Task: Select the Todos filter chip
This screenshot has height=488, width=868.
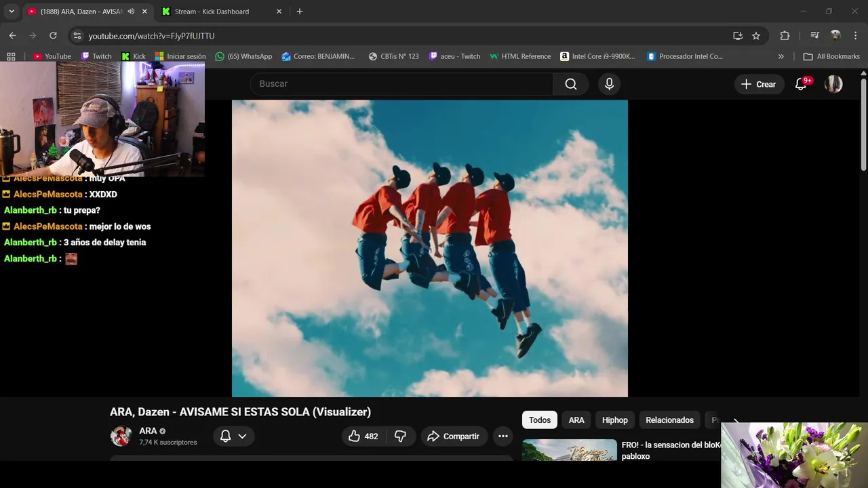Action: pos(540,420)
